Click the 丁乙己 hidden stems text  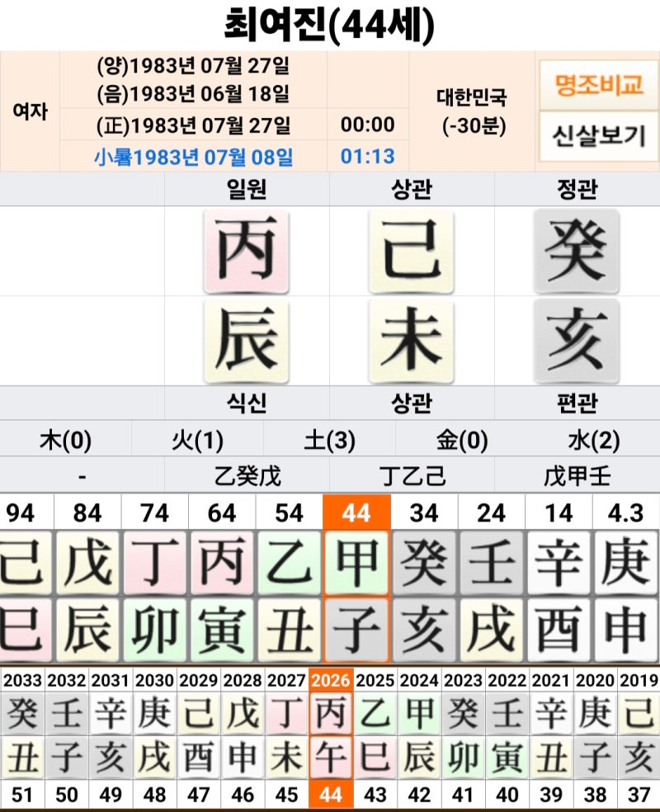point(412,476)
